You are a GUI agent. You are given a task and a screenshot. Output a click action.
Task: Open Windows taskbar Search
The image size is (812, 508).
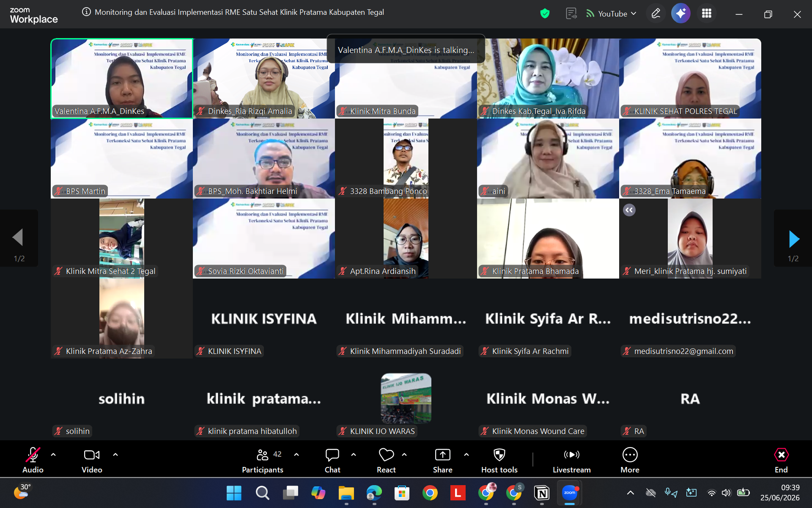[262, 493]
